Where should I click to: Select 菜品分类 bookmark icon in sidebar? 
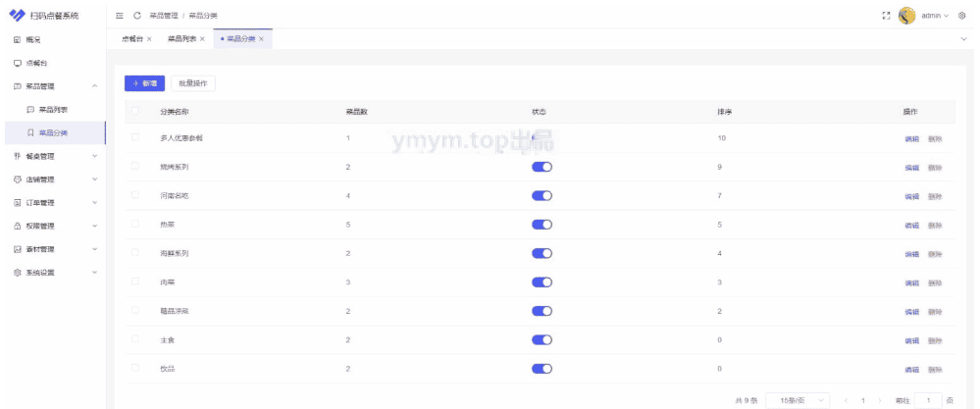click(x=30, y=132)
